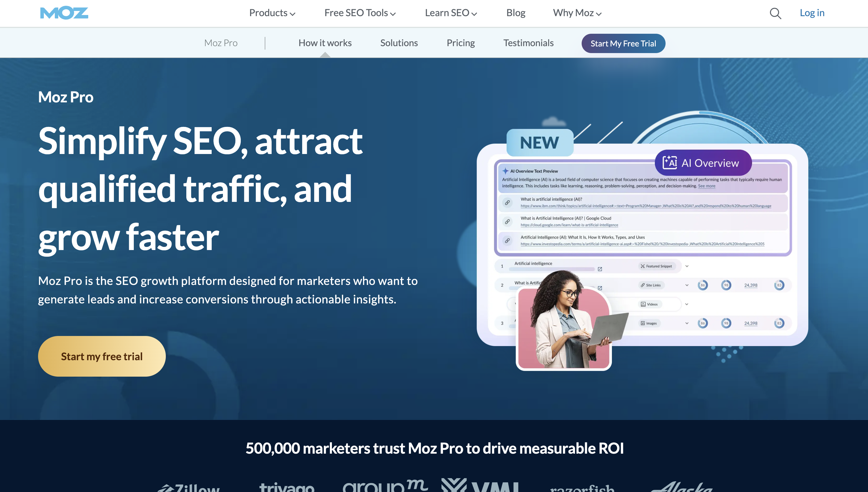Click the Images tag
This screenshot has width=868, height=492.
click(x=649, y=323)
